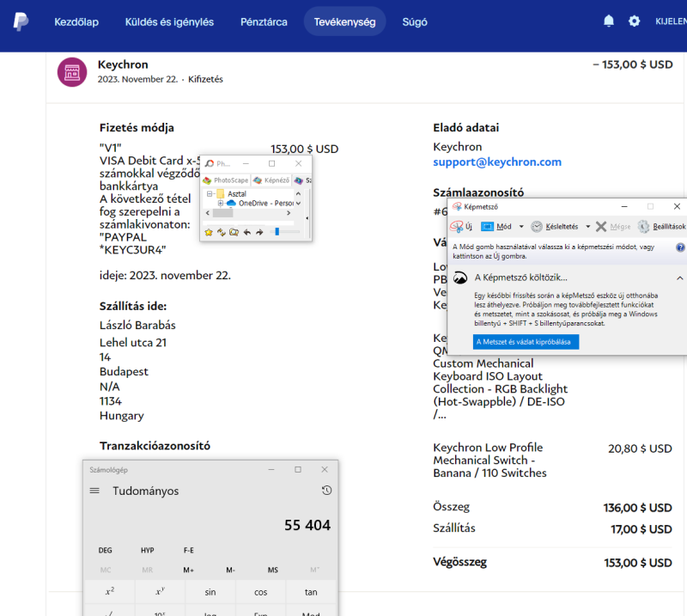Toggle DEG angle mode in calculator
This screenshot has width=687, height=616.
[105, 550]
